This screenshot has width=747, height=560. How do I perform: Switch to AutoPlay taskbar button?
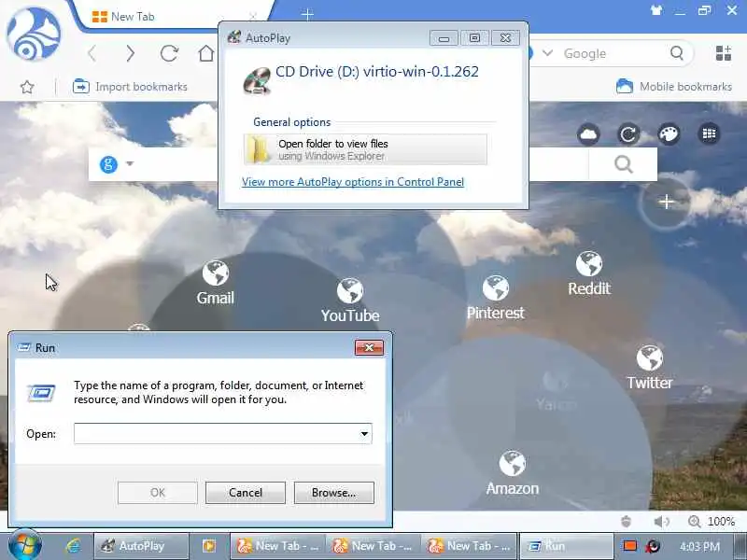[x=141, y=546]
